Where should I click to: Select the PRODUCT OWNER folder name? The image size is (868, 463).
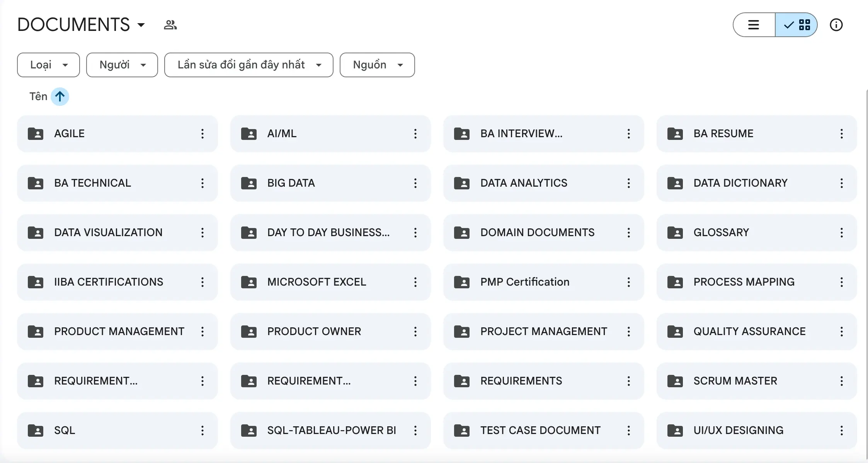pos(314,332)
